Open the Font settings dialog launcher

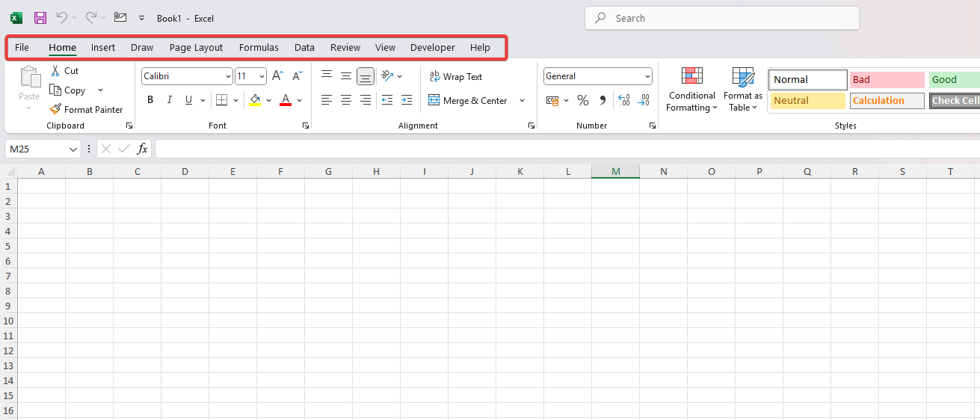pyautogui.click(x=306, y=126)
